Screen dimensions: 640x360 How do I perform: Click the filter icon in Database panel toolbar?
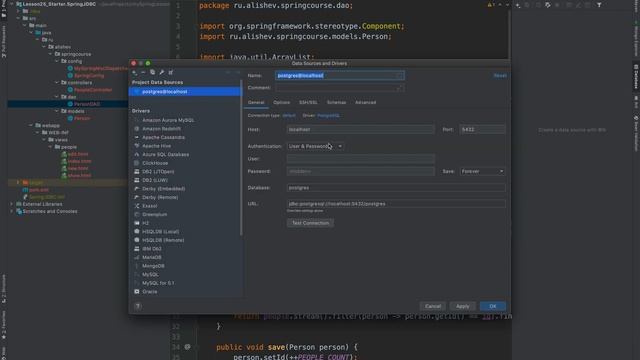(x=599, y=5)
